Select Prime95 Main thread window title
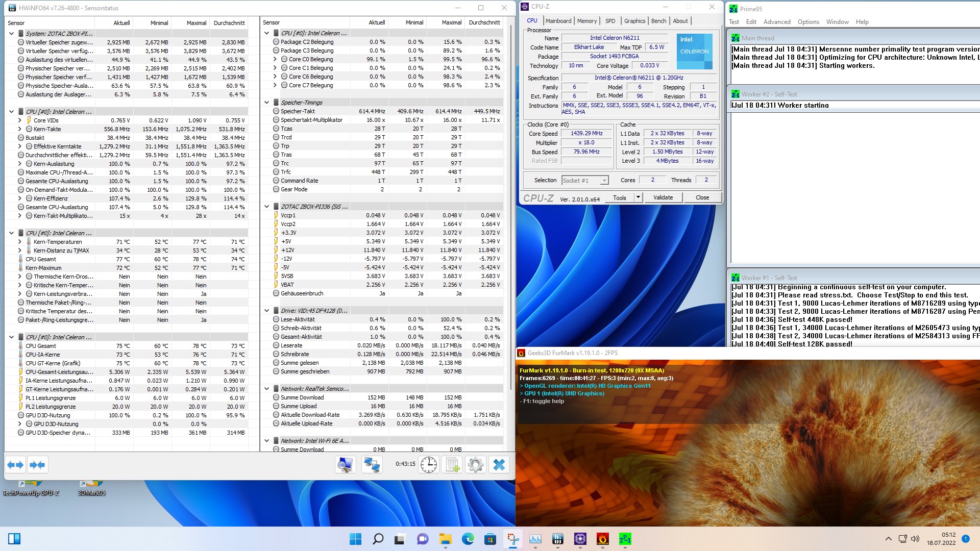This screenshot has height=551, width=980. coord(757,38)
